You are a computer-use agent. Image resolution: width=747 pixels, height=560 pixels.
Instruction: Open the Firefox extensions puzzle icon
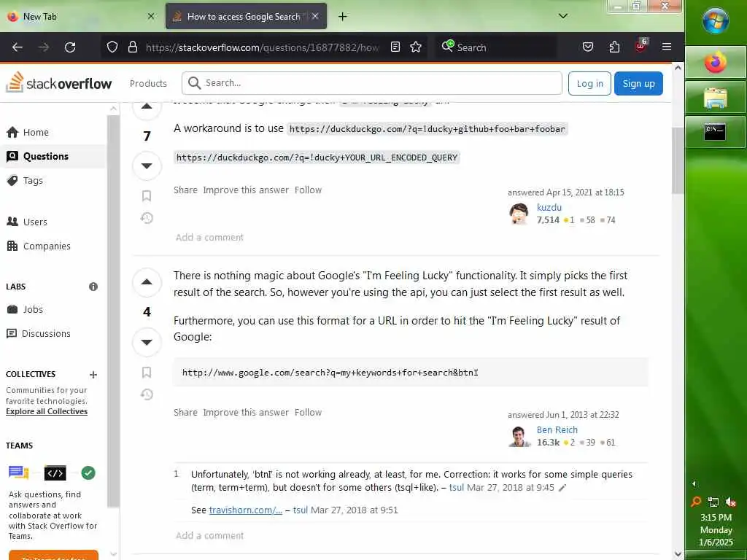pos(614,47)
